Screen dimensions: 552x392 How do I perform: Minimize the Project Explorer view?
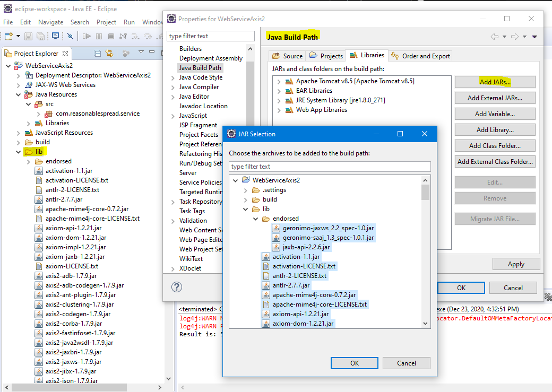(152, 52)
